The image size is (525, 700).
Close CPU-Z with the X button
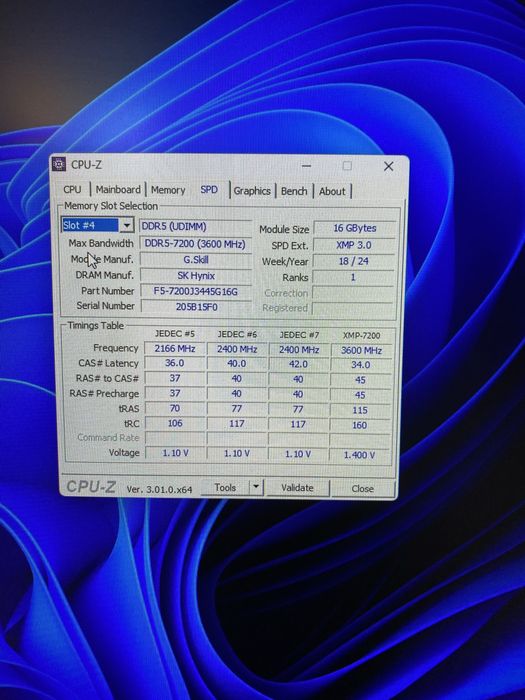[388, 166]
